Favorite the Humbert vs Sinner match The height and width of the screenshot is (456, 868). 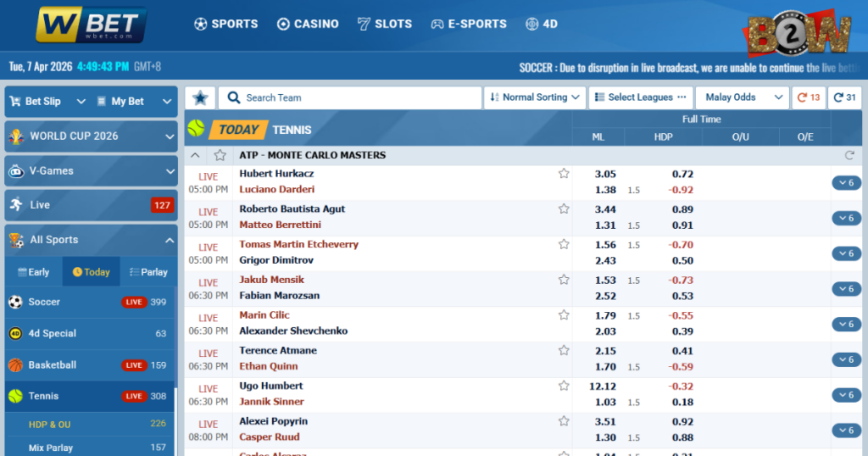pos(564,386)
